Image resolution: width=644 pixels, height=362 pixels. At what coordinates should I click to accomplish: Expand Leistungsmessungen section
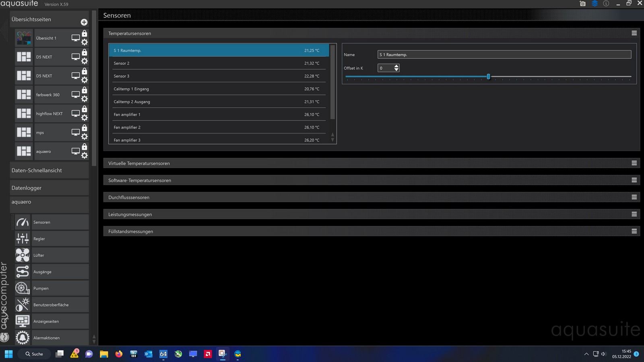point(372,214)
